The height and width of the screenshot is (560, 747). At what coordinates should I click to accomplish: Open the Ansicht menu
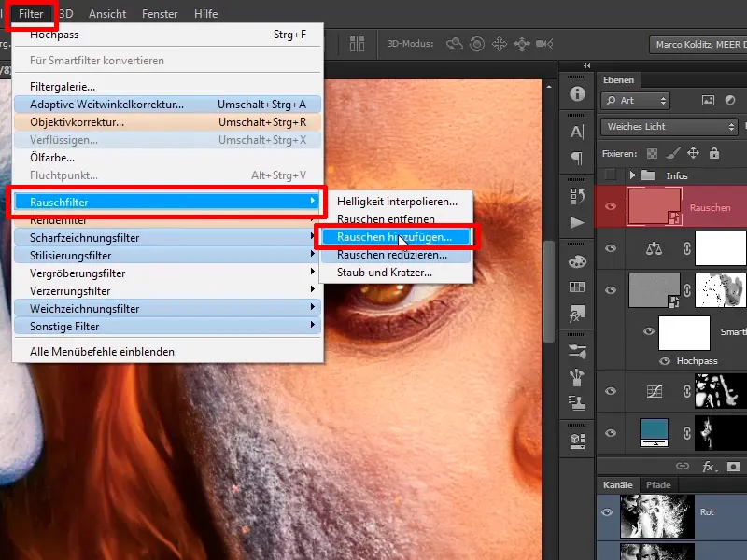click(107, 14)
